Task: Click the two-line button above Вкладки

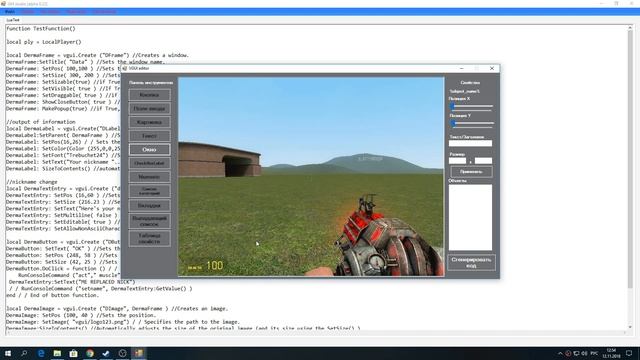Action: pos(149,191)
